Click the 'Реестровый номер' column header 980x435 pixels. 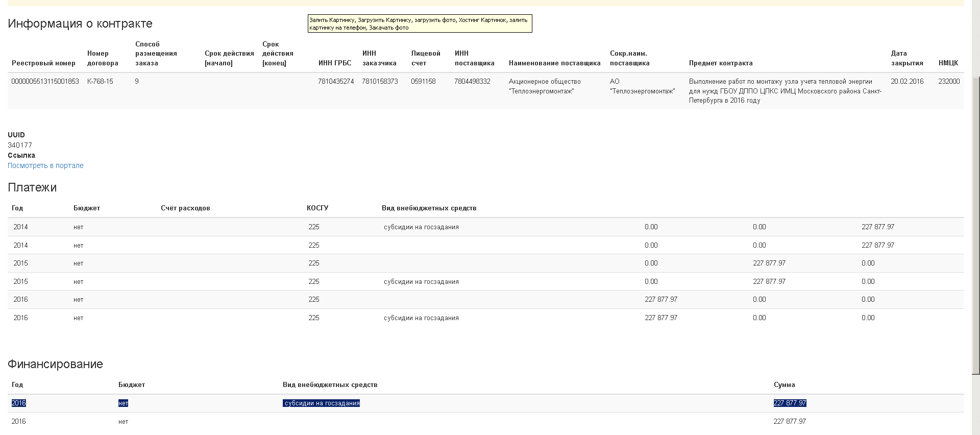(x=43, y=63)
